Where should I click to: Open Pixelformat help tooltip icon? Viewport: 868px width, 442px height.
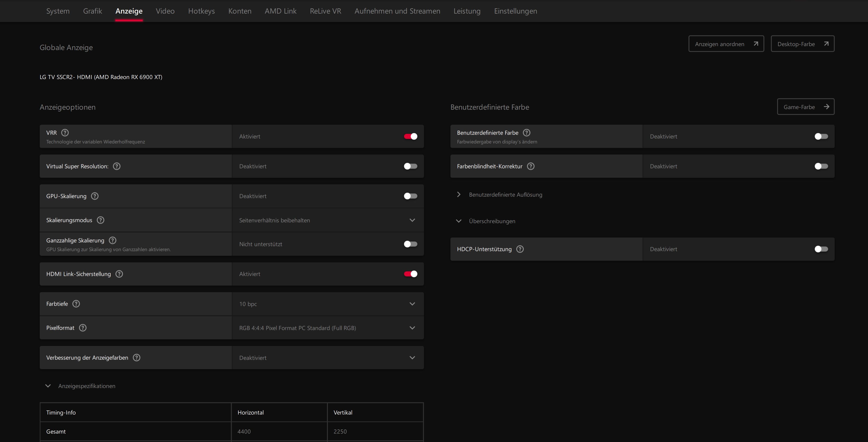pyautogui.click(x=83, y=328)
